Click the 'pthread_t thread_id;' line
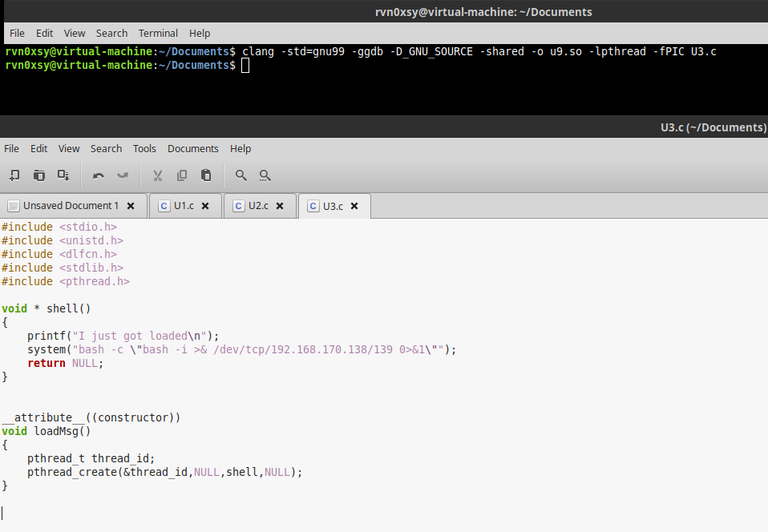Screen dimensions: 768x532 [91, 458]
